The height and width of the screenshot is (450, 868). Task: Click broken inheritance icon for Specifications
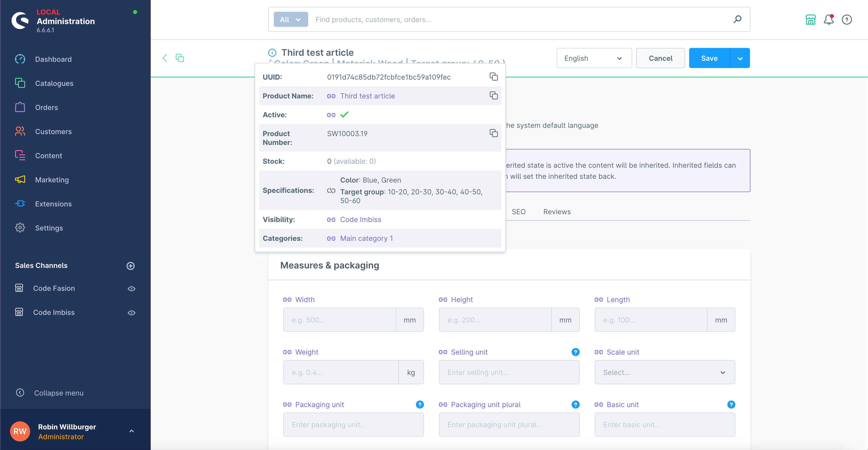[x=331, y=191]
